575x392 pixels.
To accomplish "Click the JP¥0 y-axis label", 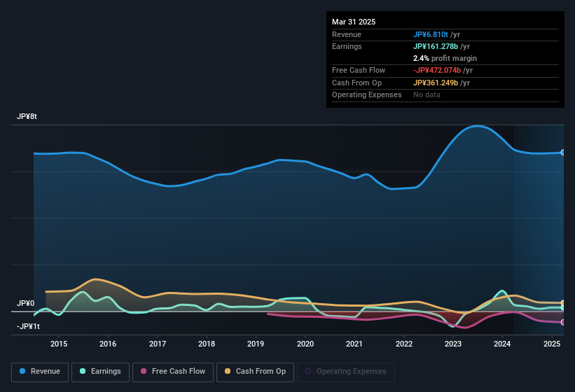I will click(26, 303).
